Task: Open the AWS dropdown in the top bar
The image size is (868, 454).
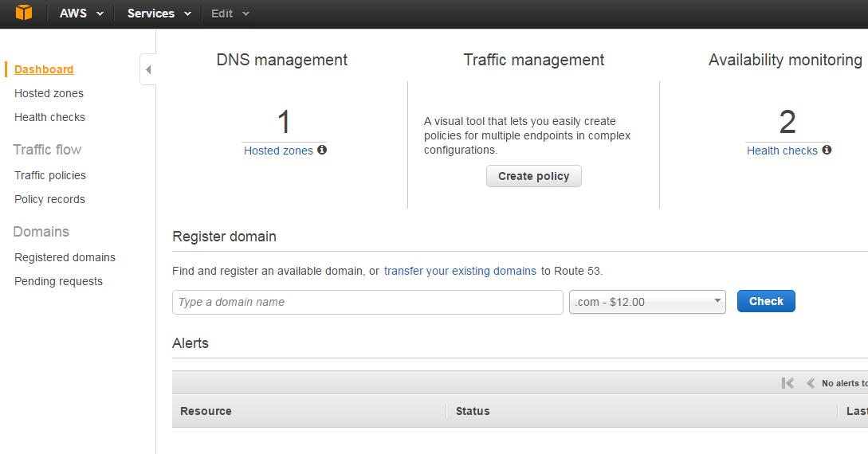Action: click(x=82, y=14)
